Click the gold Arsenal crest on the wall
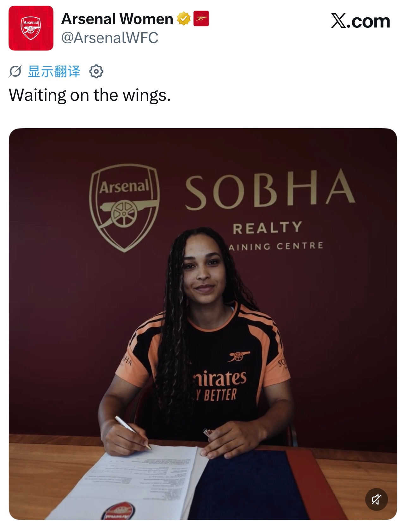The height and width of the screenshot is (532, 406). (124, 208)
